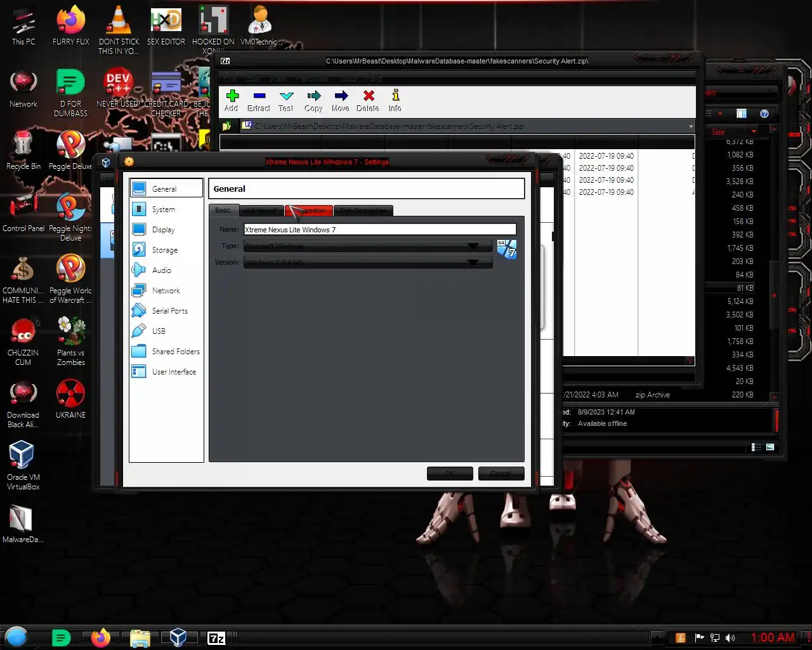Open User Interface settings category
The width and height of the screenshot is (812, 650).
click(166, 372)
